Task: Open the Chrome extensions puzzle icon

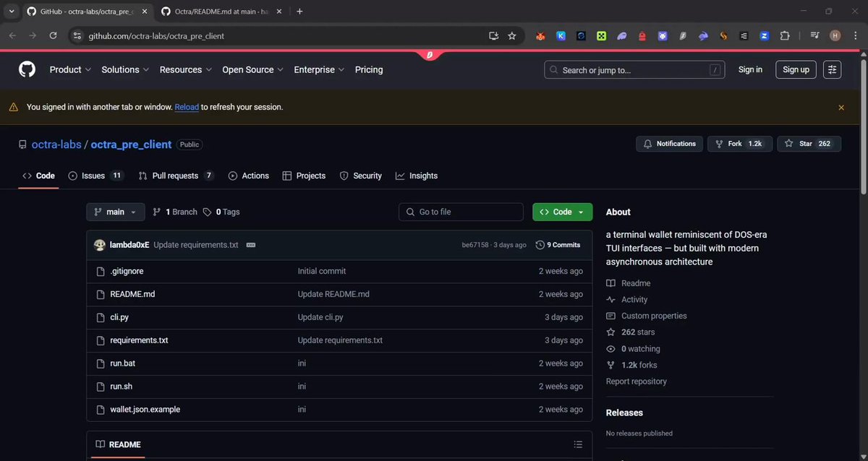Action: pos(785,35)
